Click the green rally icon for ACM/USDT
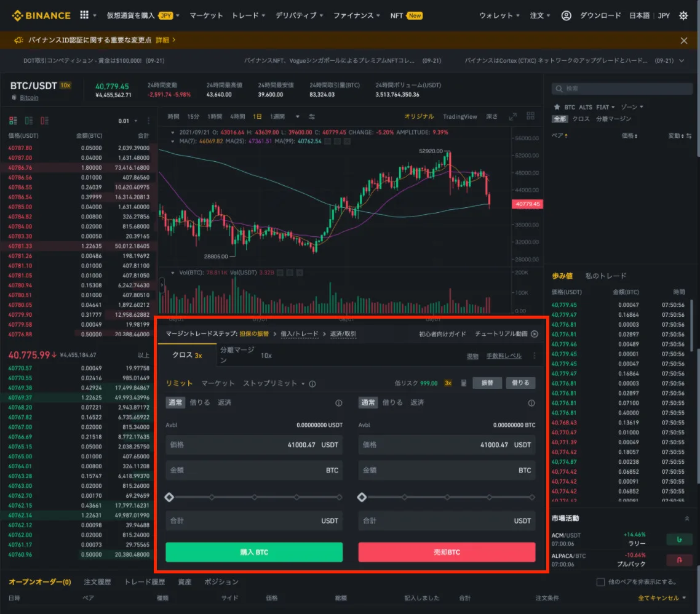This screenshot has width=700, height=614. tap(679, 540)
